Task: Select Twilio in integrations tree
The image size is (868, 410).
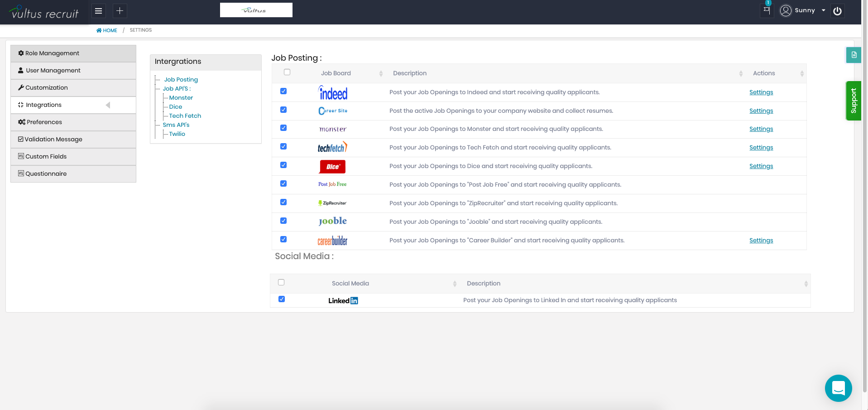Action: (177, 134)
